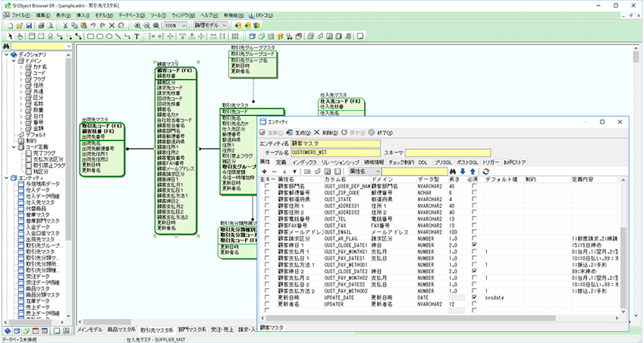This screenshot has width=644, height=343.
Task: Switch to the インデックス tab
Action: pos(303,162)
